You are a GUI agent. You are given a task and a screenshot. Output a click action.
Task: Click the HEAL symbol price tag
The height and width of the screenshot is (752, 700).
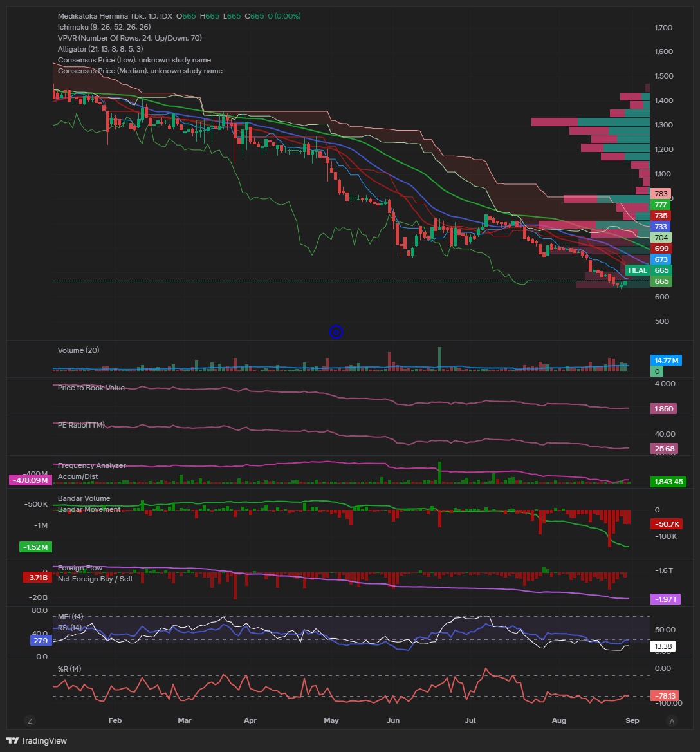(637, 270)
